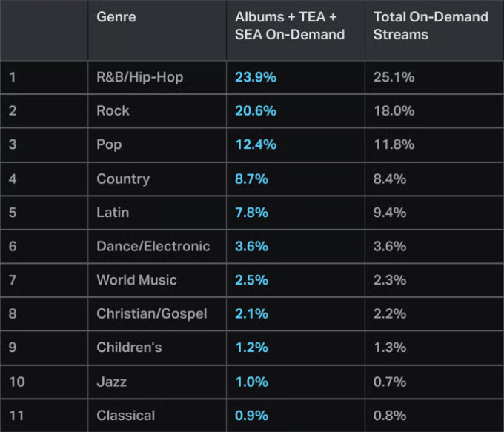Screen dimensions: 504x432
Task: Click the Rock genre cell
Action: pyautogui.click(x=113, y=111)
